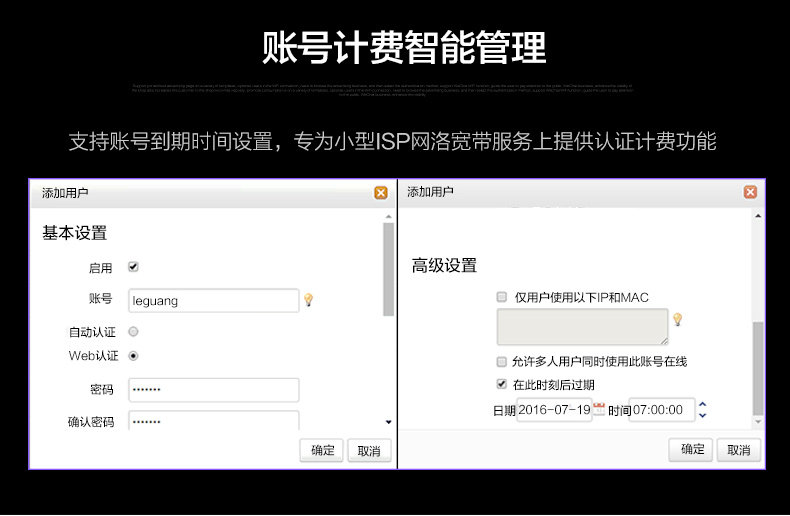Click the account field containing leguang
The width and height of the screenshot is (790, 516).
click(x=214, y=301)
